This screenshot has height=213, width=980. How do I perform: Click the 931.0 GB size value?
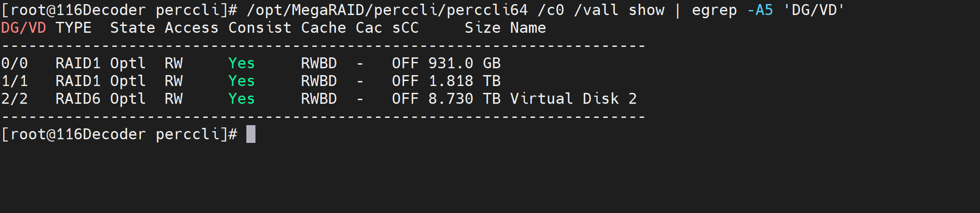pos(464,63)
